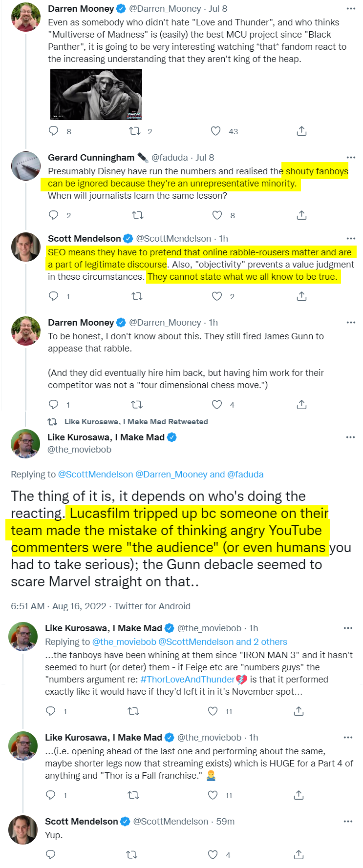Open the #ThorLoveAndThunder hashtag
363x868 pixels.
click(188, 679)
